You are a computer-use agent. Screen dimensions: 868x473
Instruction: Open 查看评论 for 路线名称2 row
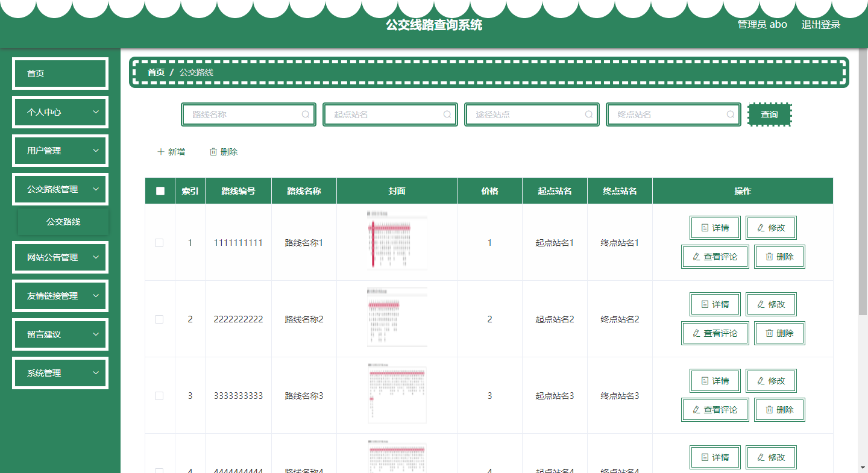click(715, 333)
